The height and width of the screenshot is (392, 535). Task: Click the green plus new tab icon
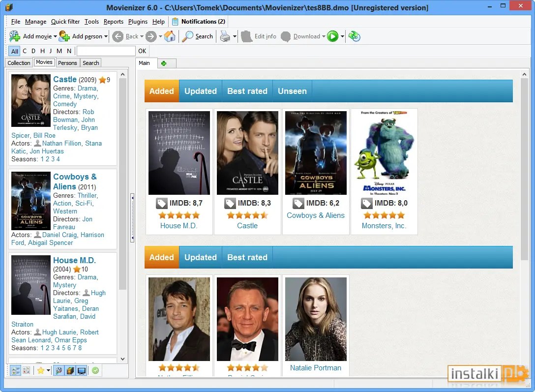coord(164,63)
